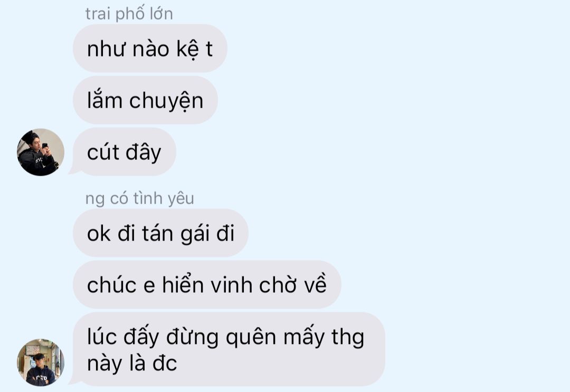Screen dimensions: 570x392
Task: Select the 'ok đi tán gái đi' message
Action: (x=160, y=233)
